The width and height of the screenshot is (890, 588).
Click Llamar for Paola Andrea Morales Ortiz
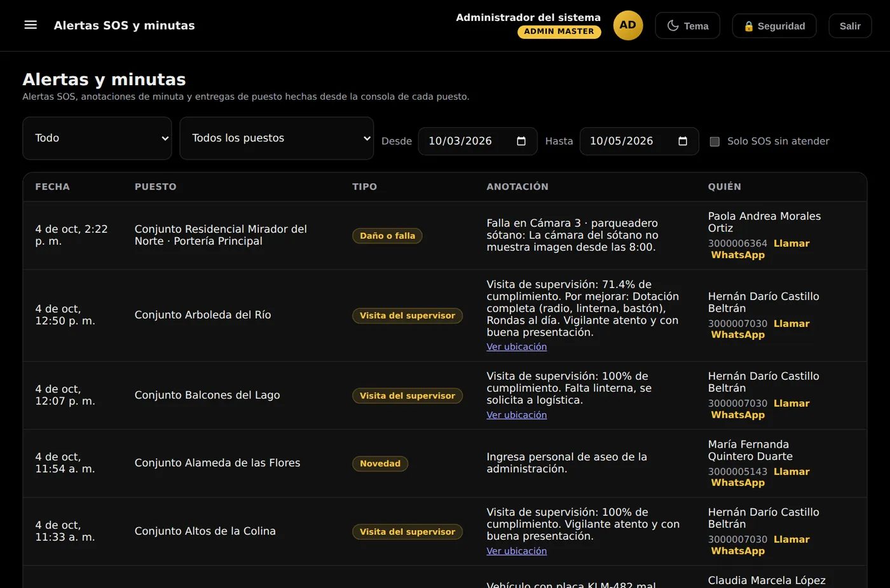[791, 243]
